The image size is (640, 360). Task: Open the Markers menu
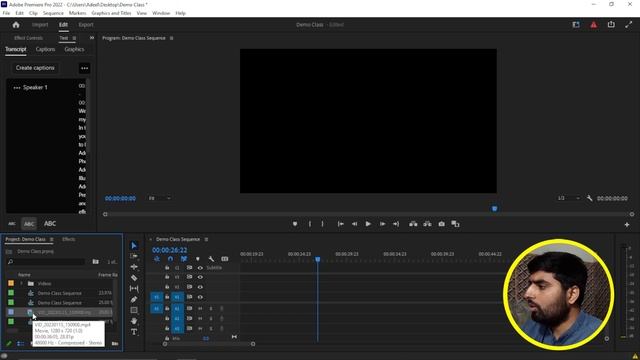tap(77, 13)
